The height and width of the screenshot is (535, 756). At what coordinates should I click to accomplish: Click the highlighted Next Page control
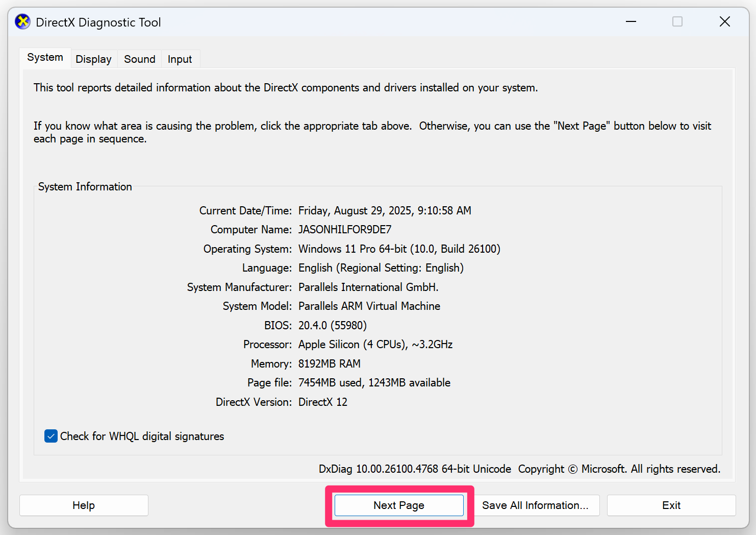(x=398, y=505)
